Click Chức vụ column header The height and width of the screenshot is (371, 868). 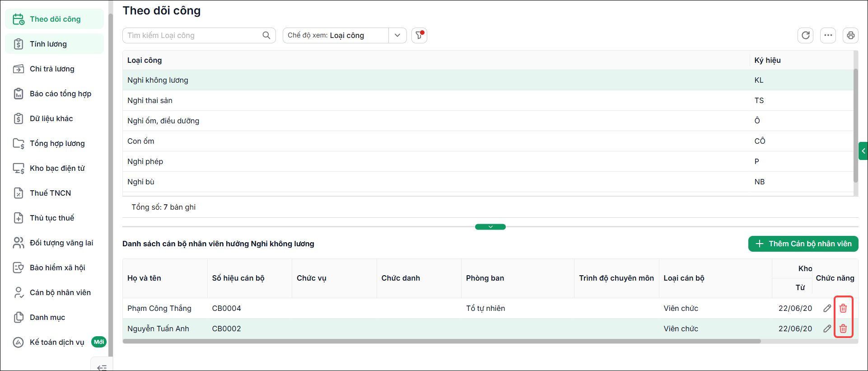click(x=334, y=278)
